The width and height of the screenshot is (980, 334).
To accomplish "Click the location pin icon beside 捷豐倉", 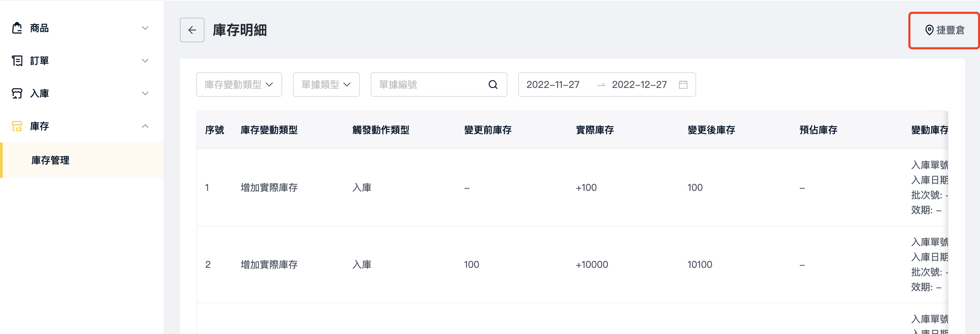I will click(929, 30).
